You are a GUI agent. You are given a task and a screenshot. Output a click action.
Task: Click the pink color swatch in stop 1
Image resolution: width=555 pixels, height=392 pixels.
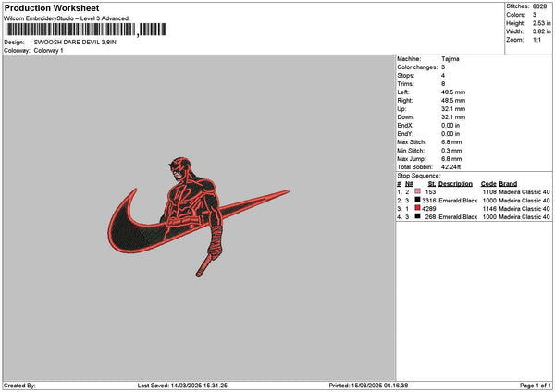click(418, 191)
